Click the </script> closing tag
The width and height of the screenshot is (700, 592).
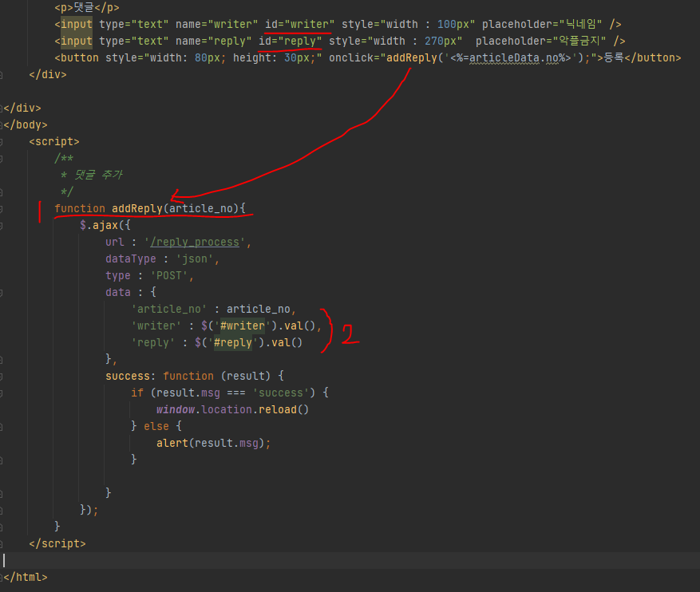(57, 544)
